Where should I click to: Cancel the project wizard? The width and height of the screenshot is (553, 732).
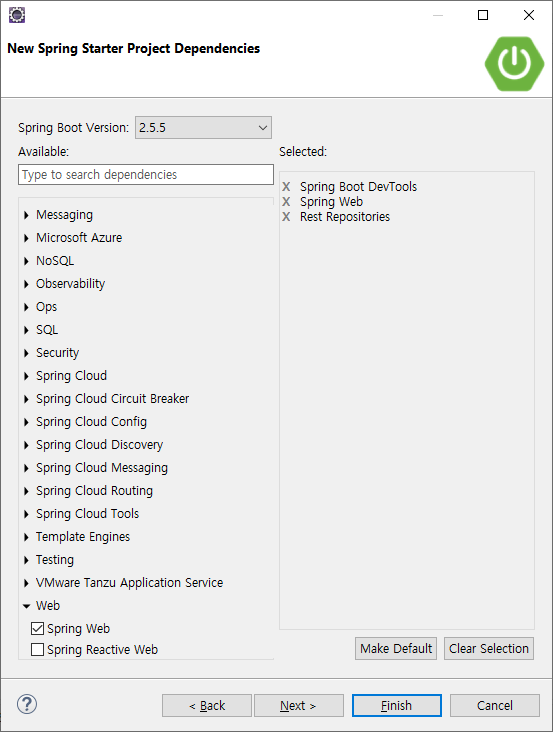pyautogui.click(x=495, y=705)
